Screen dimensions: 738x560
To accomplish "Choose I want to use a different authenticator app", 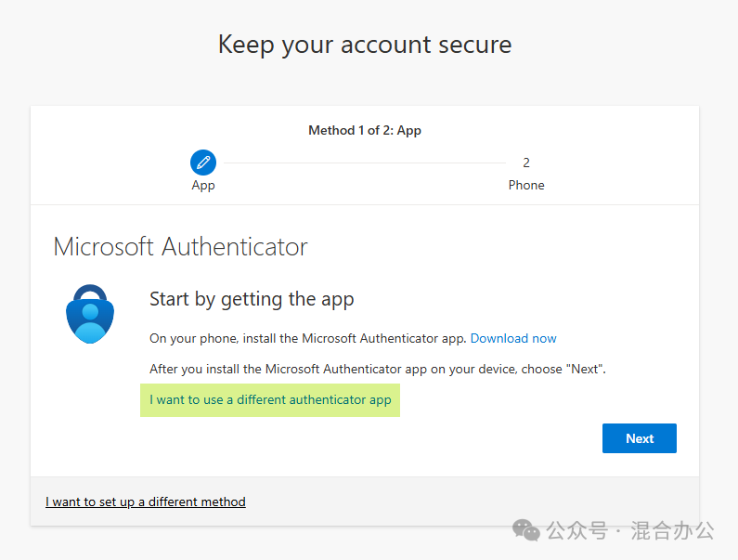I will click(270, 400).
